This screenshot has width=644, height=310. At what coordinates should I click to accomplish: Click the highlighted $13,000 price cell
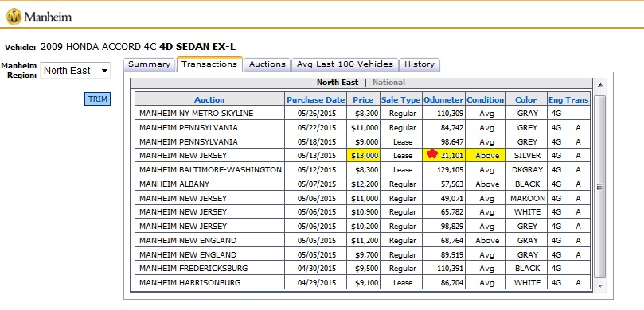(x=364, y=156)
